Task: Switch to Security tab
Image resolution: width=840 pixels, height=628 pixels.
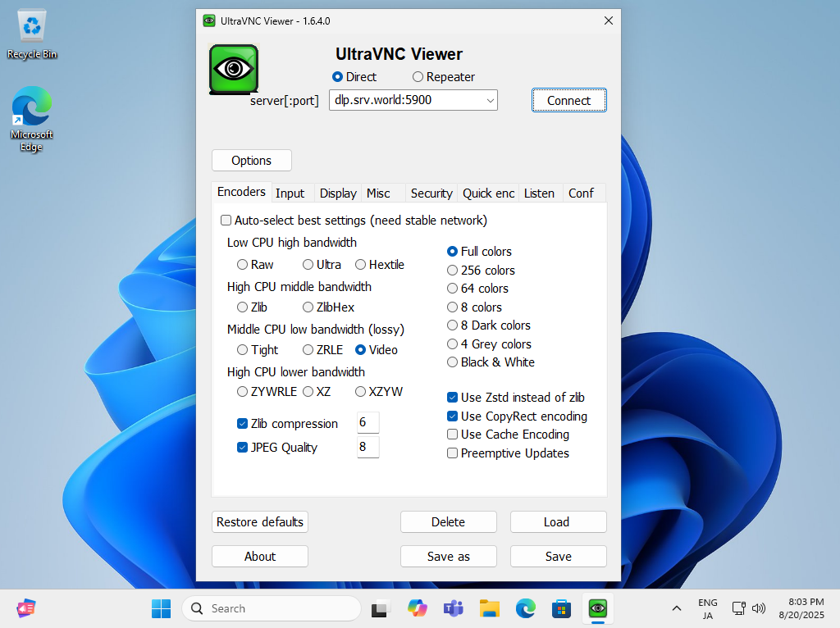Action: click(x=431, y=193)
